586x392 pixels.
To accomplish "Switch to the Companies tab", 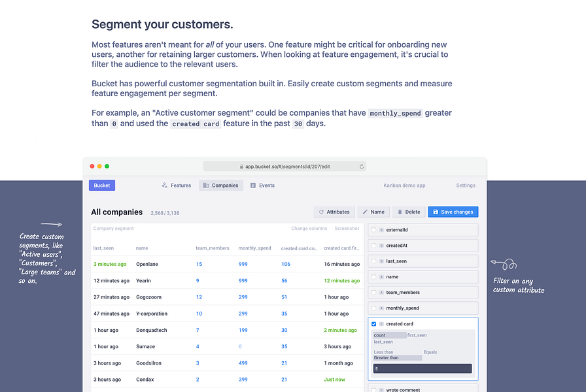I will click(x=221, y=185).
